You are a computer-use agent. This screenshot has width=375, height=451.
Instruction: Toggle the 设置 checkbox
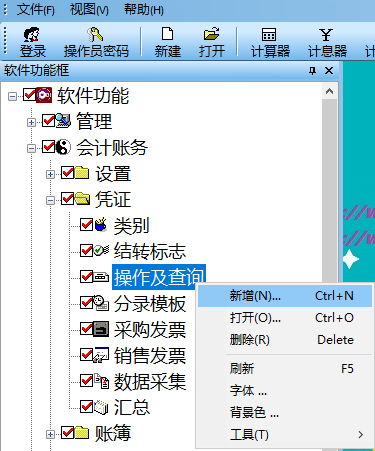(67, 173)
